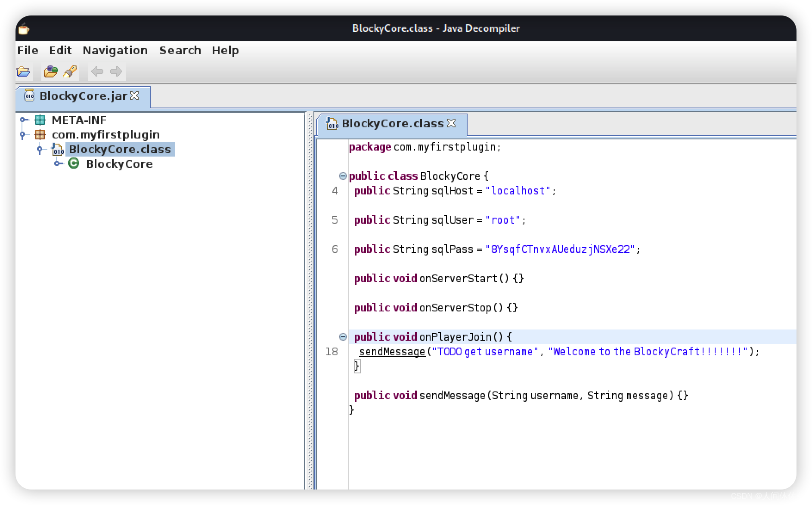Click the Open File folder icon
Viewport: 812px width, 505px height.
pos(24,71)
